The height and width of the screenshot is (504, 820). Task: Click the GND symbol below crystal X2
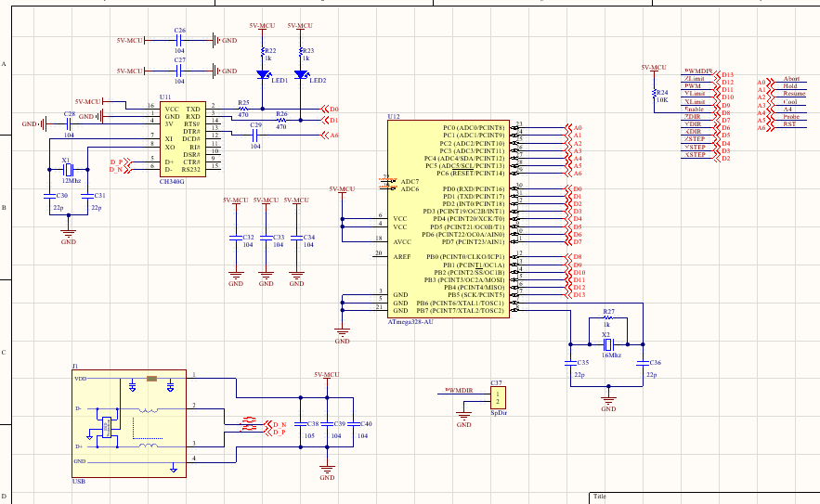(608, 402)
